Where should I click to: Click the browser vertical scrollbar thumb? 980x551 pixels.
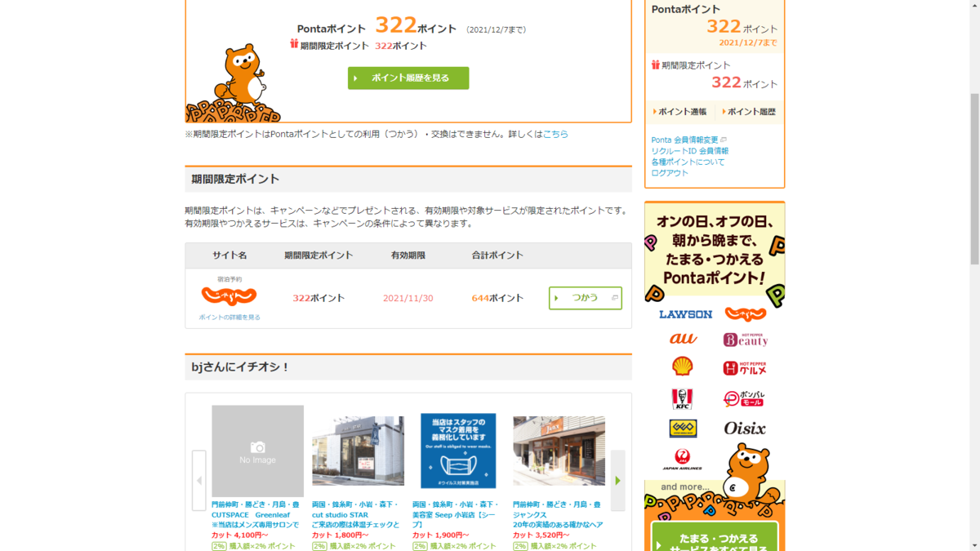[x=973, y=180]
